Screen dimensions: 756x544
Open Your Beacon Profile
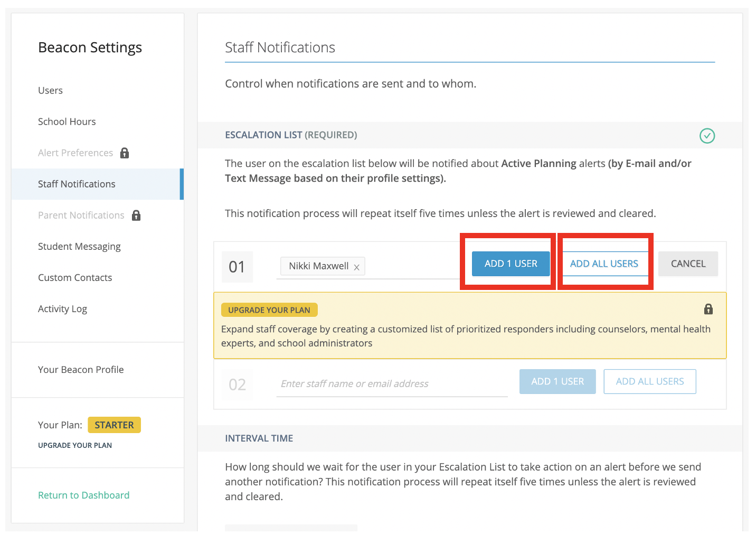81,370
